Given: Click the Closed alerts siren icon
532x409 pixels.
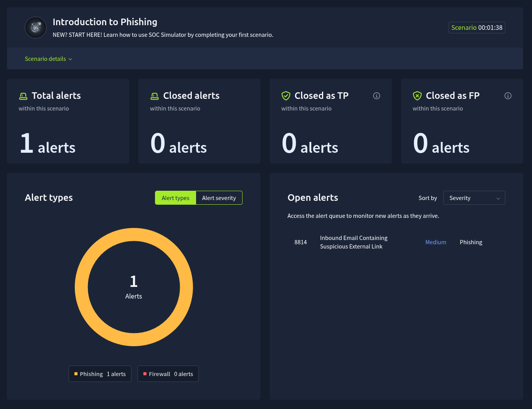Looking at the screenshot, I should (x=155, y=96).
